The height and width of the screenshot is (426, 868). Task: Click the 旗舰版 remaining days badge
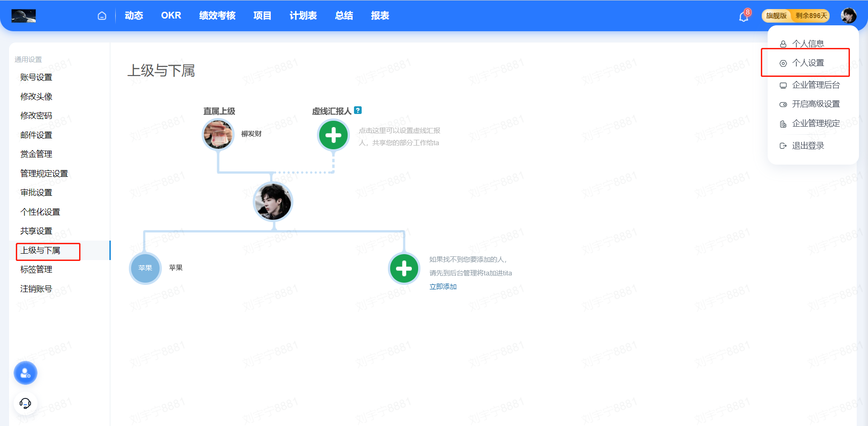795,16
